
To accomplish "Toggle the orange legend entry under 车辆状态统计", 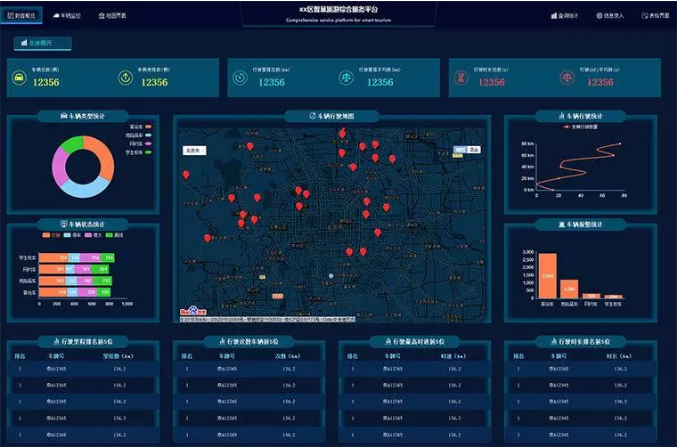I will coord(51,235).
